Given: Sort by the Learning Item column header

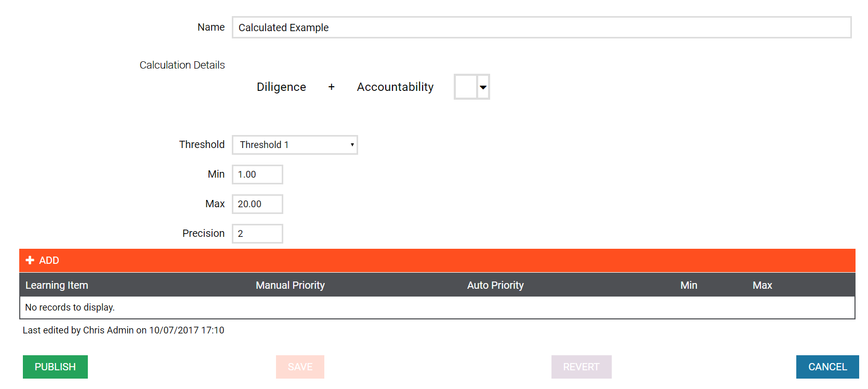Looking at the screenshot, I should pos(57,285).
